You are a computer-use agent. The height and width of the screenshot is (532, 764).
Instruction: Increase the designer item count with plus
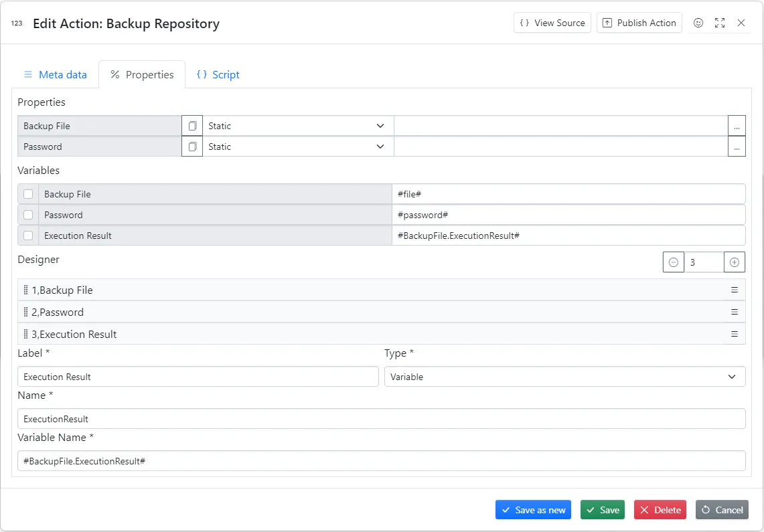coord(734,262)
